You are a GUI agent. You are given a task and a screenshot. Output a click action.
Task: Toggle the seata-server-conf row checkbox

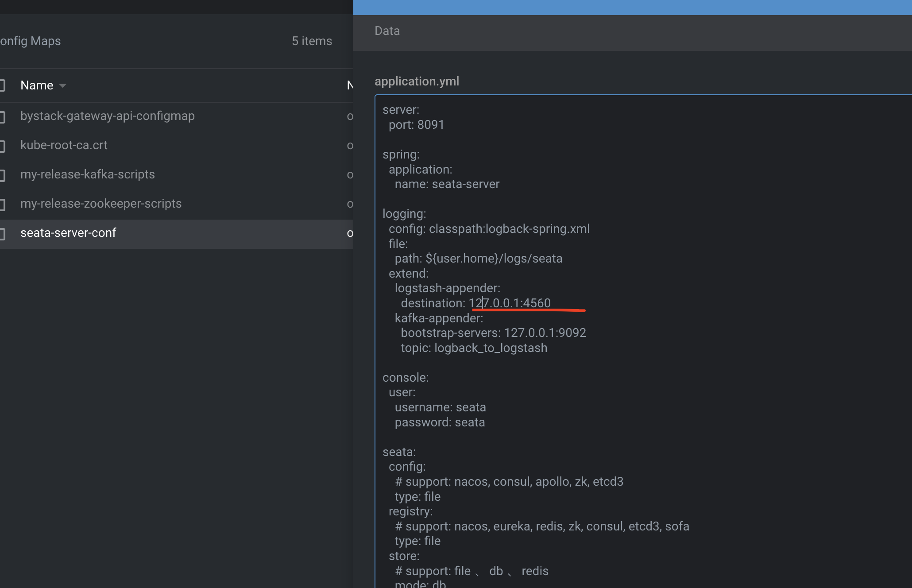coord(2,234)
